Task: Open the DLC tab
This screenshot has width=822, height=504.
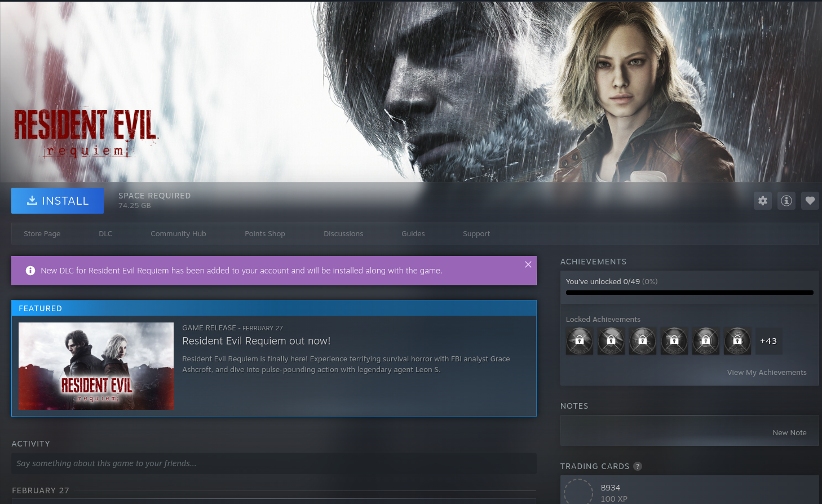Action: coord(105,234)
